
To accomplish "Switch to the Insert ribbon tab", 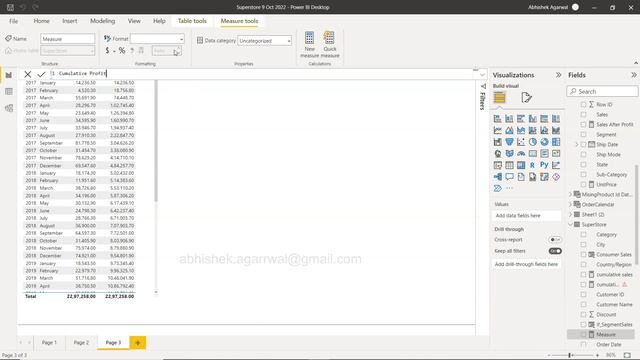I will (70, 21).
